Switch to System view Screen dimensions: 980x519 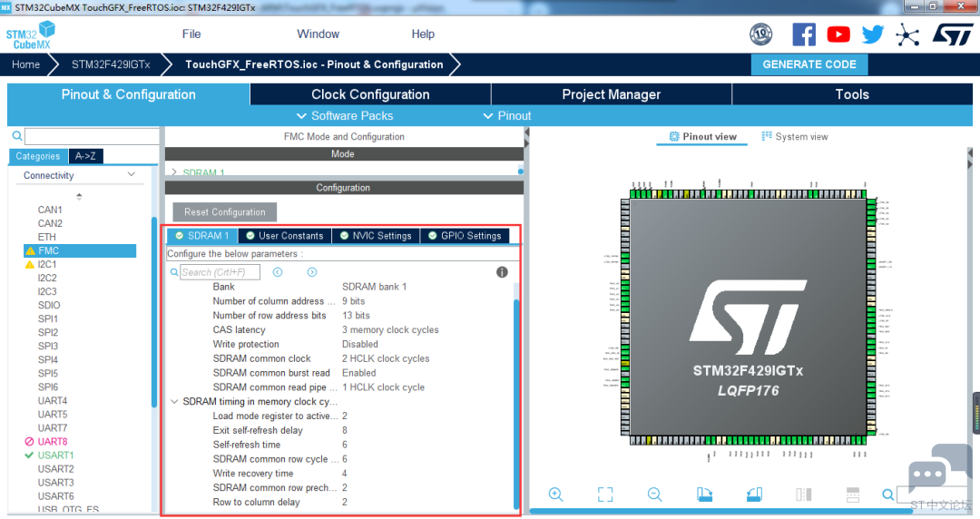coord(794,137)
